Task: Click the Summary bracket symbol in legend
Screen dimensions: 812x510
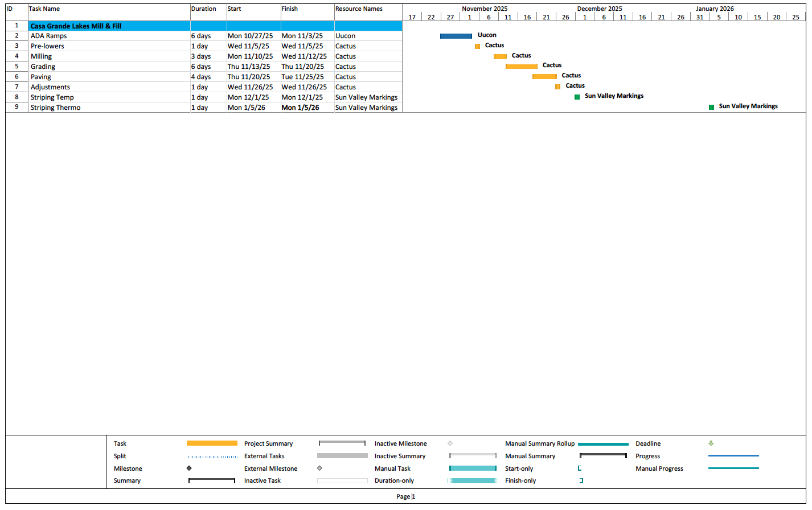Action: coord(211,481)
